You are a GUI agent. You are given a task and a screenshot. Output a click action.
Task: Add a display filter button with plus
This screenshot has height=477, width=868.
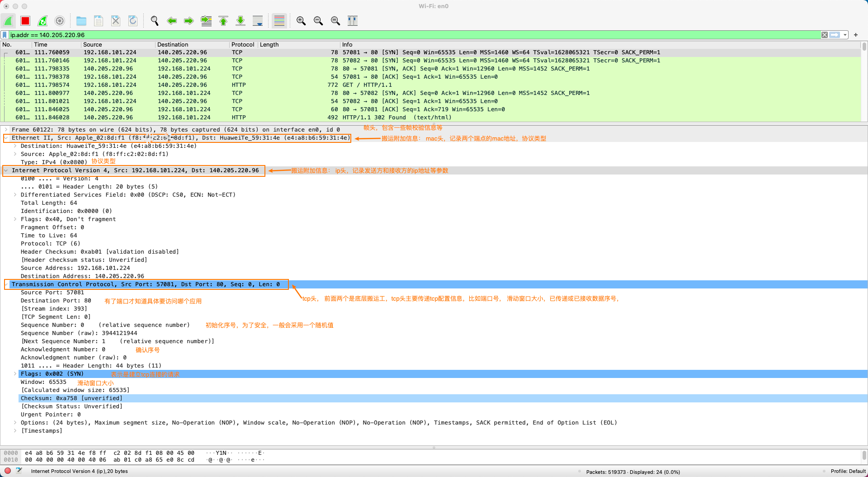click(x=856, y=35)
